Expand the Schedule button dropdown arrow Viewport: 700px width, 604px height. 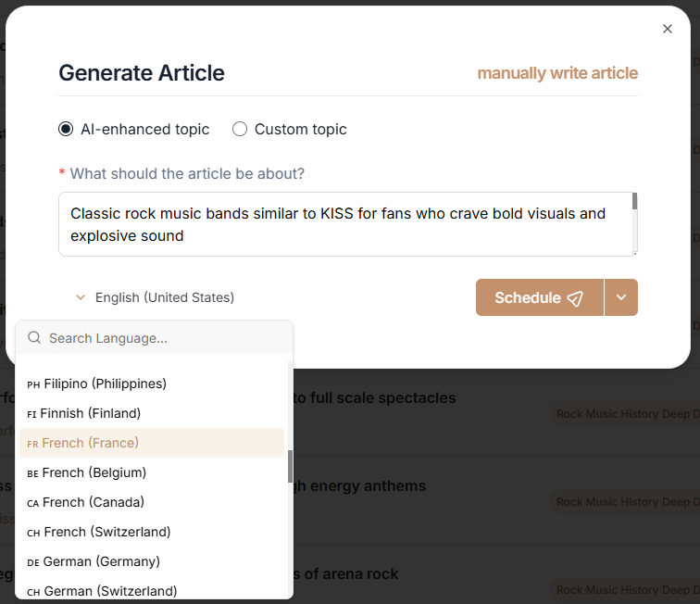pos(621,297)
